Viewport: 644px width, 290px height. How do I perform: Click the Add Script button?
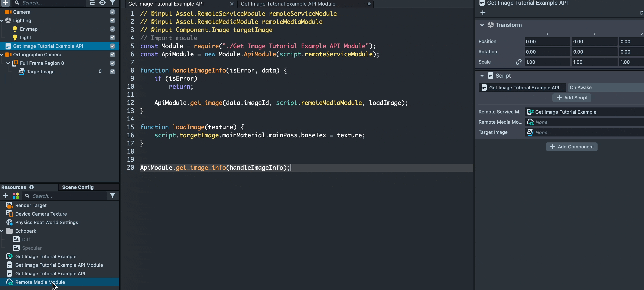[x=572, y=98]
